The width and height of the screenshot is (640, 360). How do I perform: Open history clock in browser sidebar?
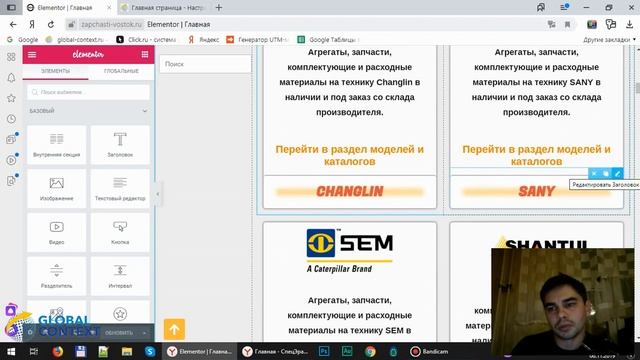pos(11,119)
